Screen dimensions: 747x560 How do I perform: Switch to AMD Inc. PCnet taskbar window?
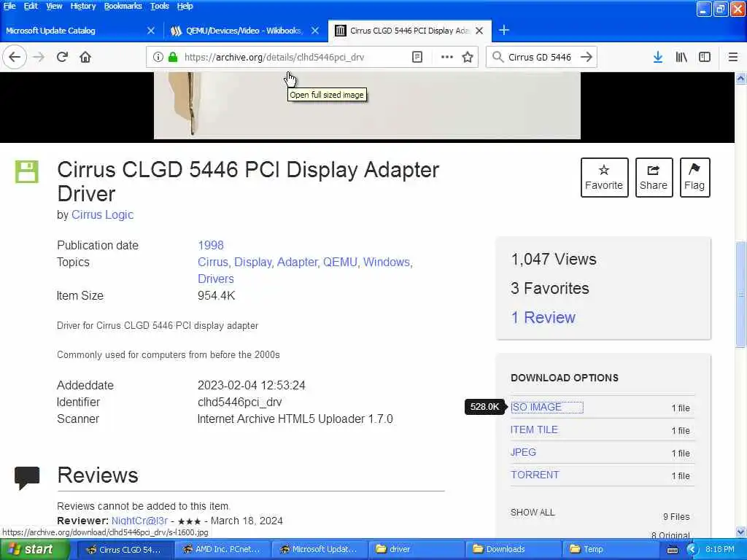pyautogui.click(x=222, y=549)
